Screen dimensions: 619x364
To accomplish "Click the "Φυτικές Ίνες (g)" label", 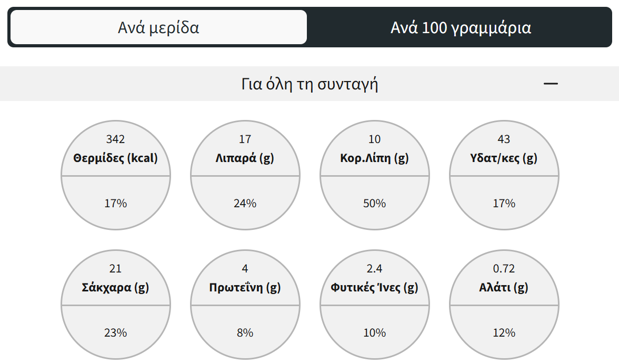I will point(374,287).
